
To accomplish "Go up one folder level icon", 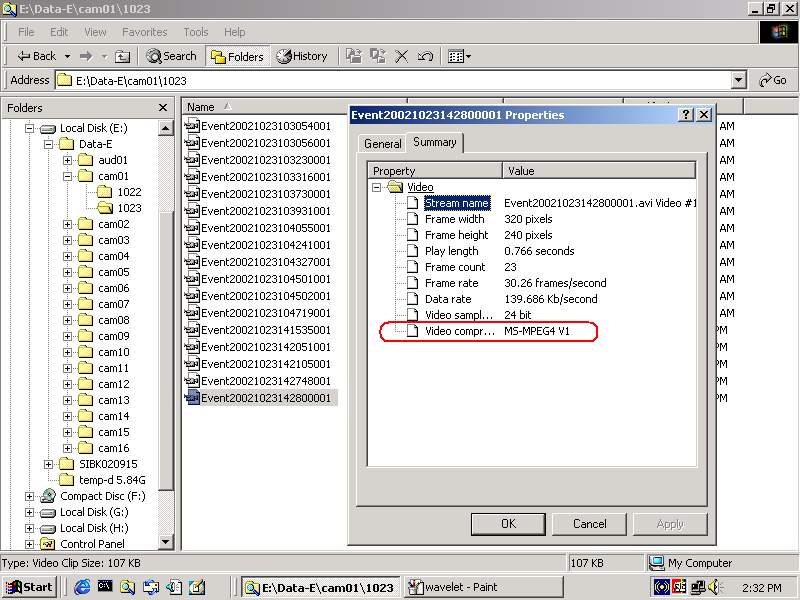I will point(122,56).
